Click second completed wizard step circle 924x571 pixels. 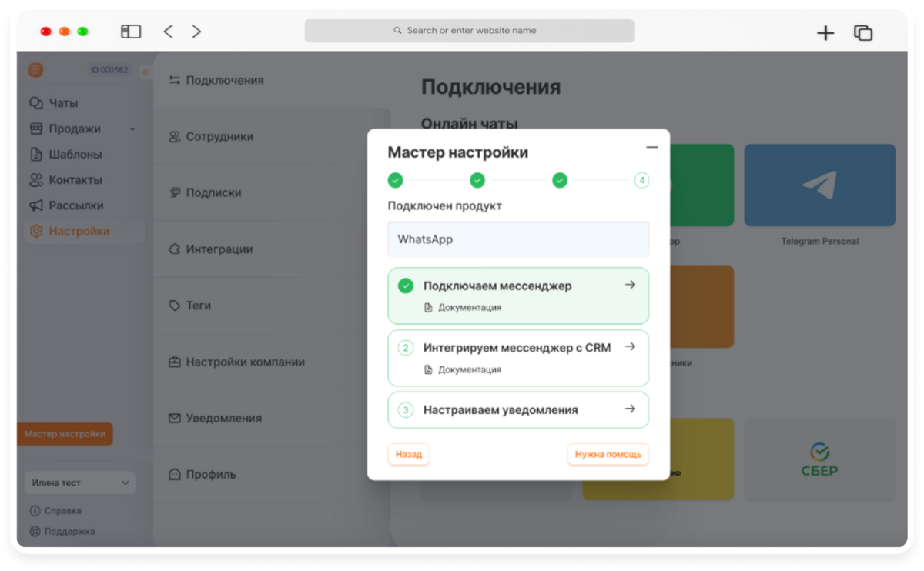coord(477,181)
